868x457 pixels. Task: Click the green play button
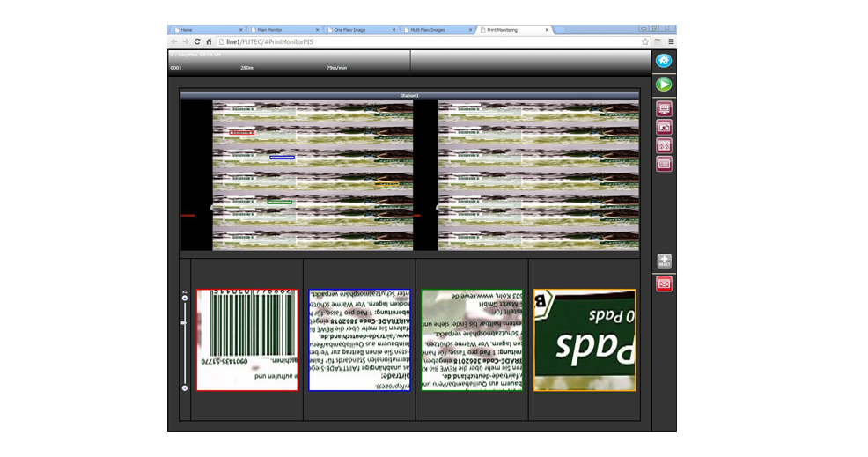click(664, 85)
